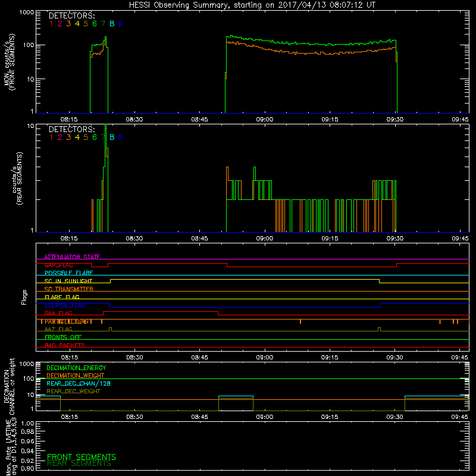The image size is (476, 476).
Task: Click the 09:00 time tick under front segments plot
Action: (265, 120)
